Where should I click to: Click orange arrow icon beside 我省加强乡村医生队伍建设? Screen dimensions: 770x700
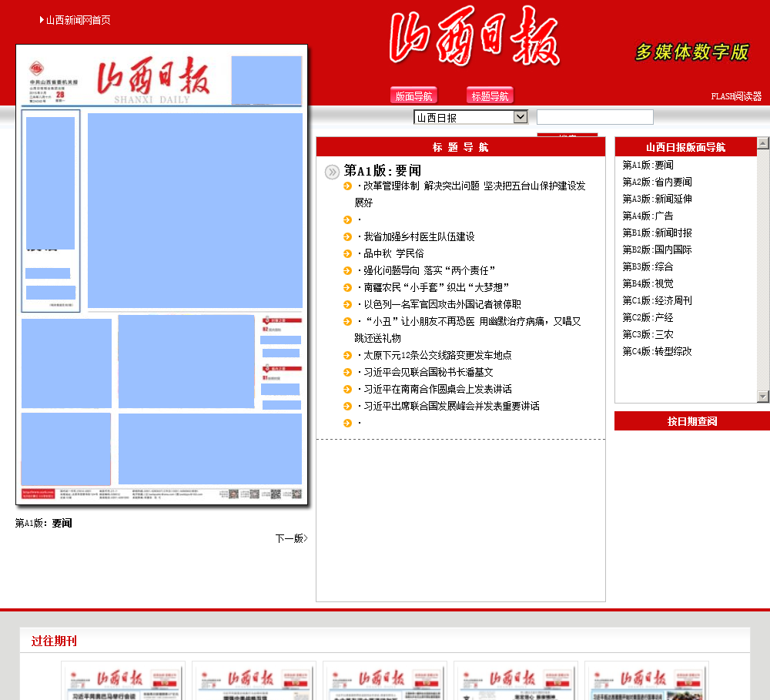(x=348, y=236)
